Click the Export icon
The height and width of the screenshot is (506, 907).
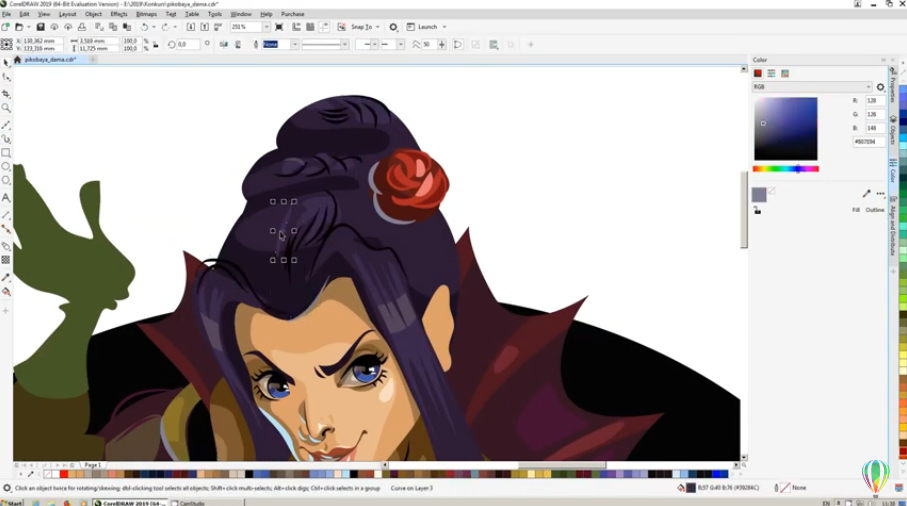click(204, 27)
